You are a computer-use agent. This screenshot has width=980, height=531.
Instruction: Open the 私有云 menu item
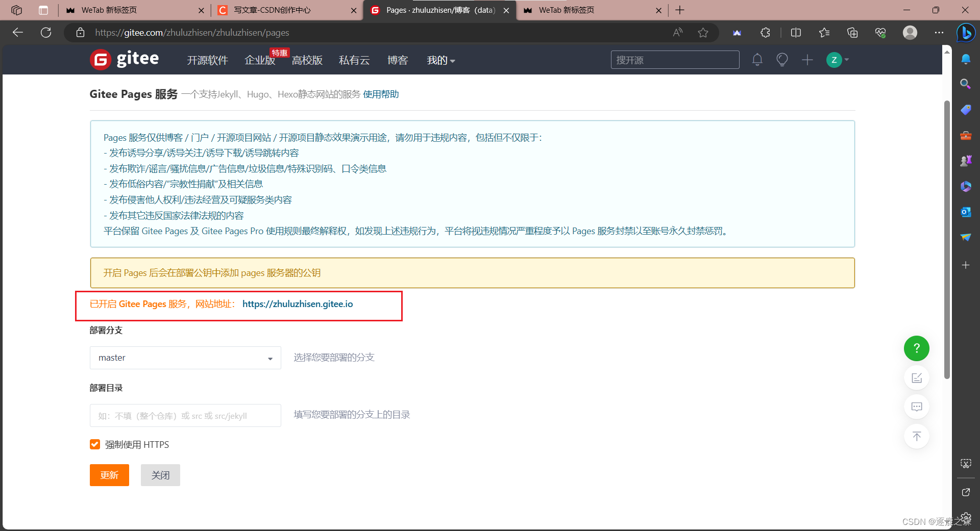click(354, 60)
